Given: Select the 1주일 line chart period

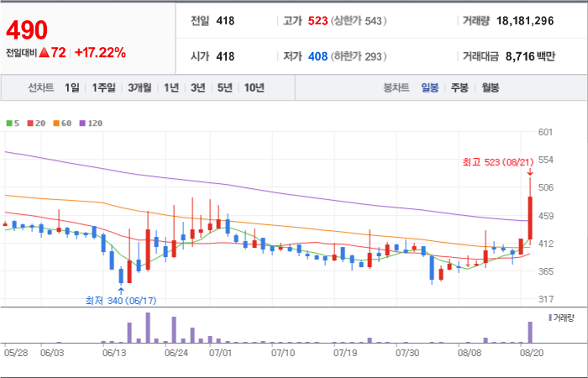Looking at the screenshot, I should (x=104, y=88).
